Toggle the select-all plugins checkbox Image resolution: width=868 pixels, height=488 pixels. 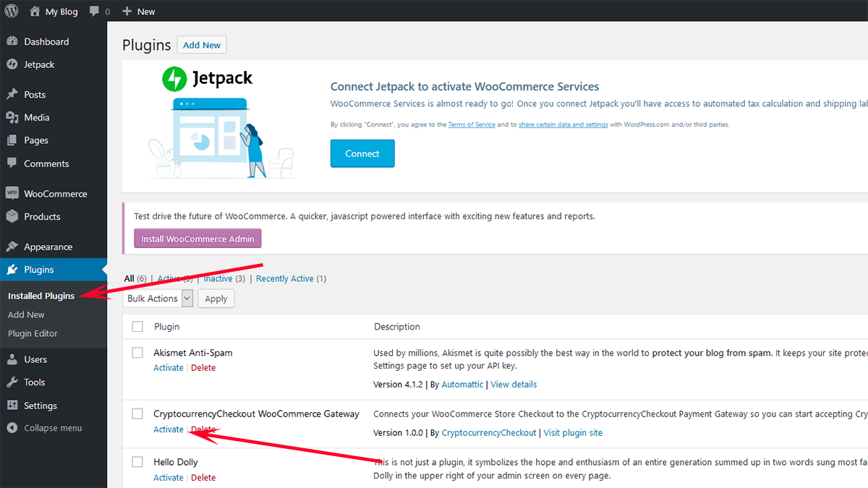tap(137, 327)
